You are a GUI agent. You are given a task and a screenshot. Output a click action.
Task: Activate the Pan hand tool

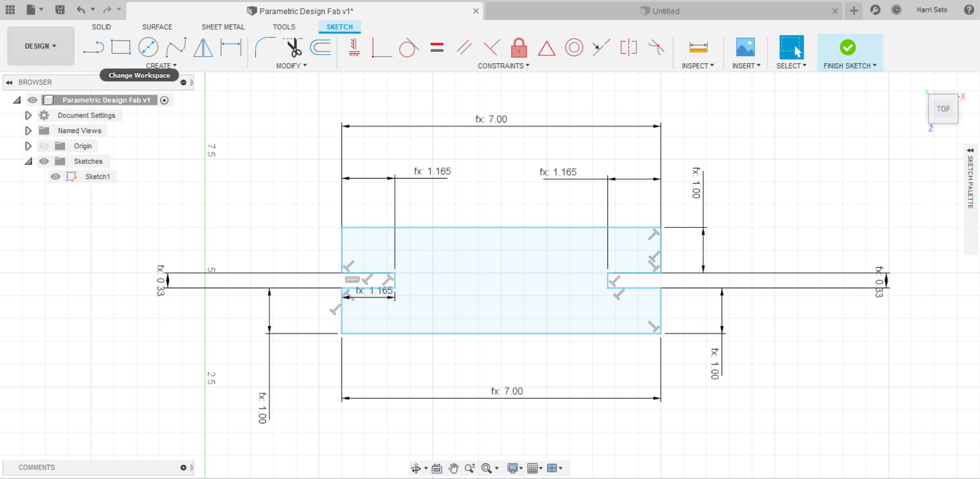point(453,468)
